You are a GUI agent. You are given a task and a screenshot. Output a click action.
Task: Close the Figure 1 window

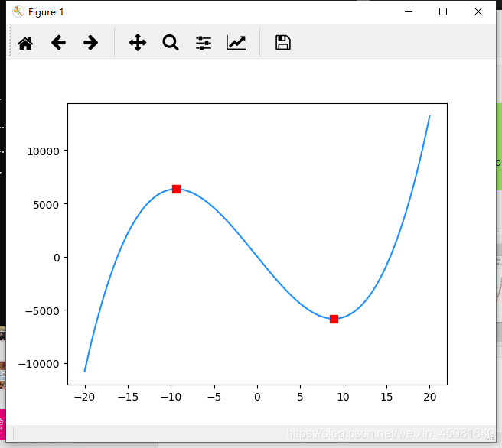pos(478,11)
